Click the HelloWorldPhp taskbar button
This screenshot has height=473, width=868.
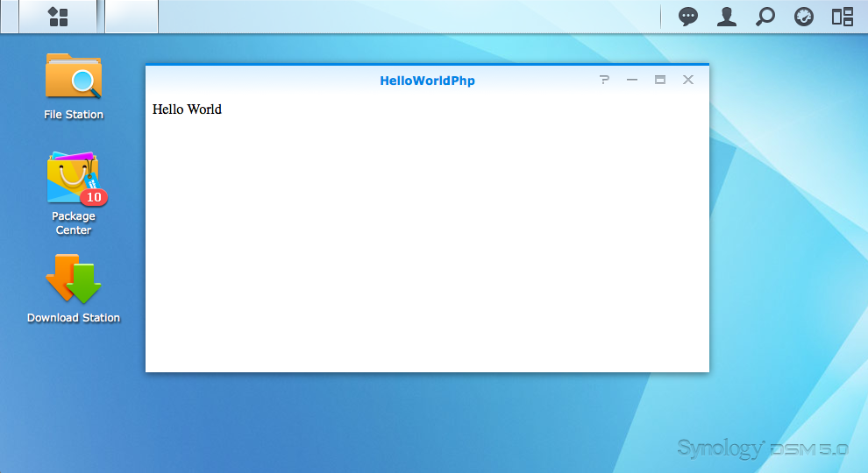point(132,17)
